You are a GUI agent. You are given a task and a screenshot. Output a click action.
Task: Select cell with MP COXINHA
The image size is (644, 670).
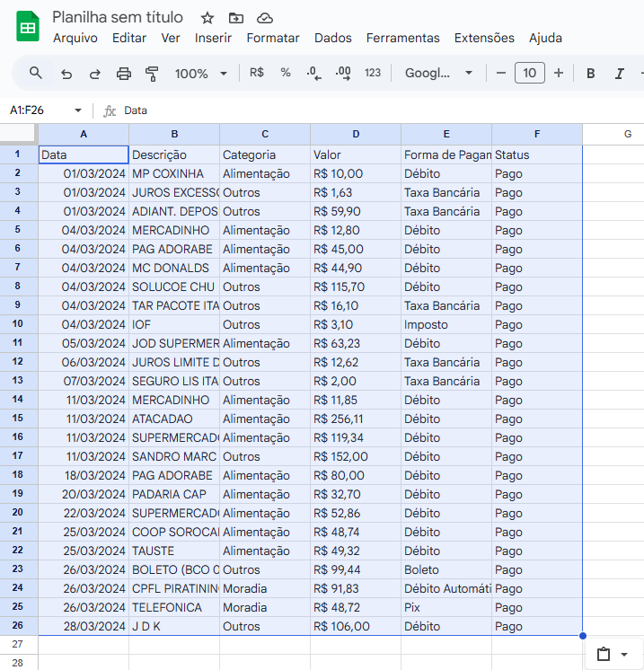coord(174,173)
